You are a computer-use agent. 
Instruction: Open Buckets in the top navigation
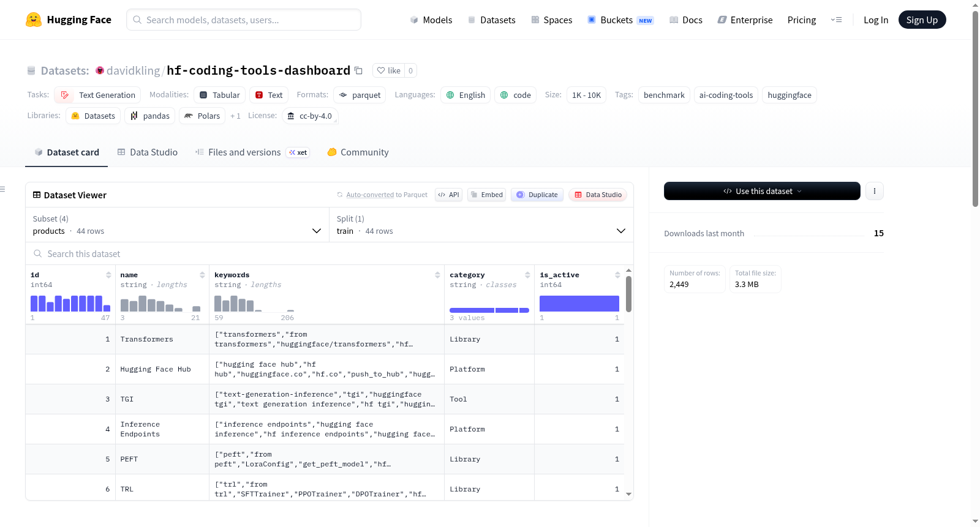620,20
